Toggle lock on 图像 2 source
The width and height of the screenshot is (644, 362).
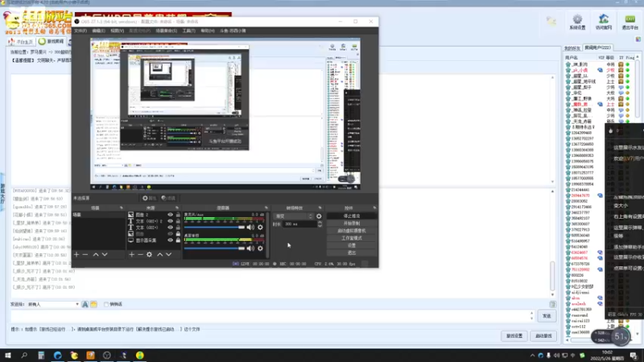click(178, 215)
